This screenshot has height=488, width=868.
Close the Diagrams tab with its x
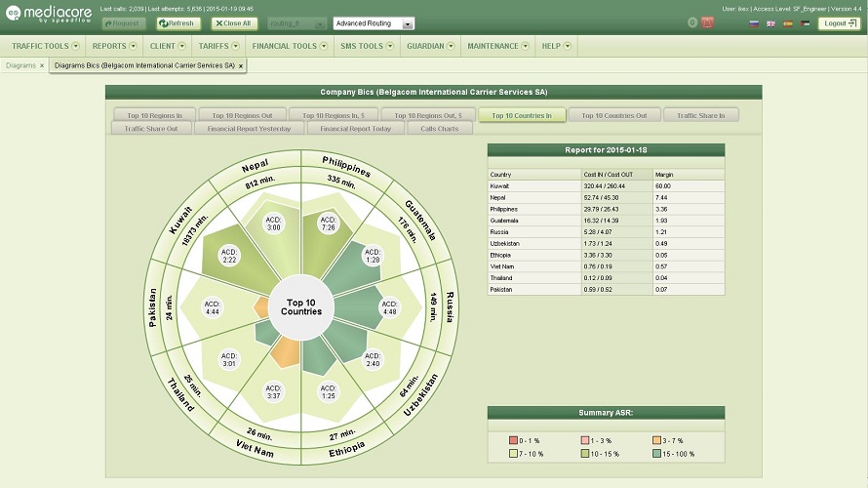pos(42,65)
